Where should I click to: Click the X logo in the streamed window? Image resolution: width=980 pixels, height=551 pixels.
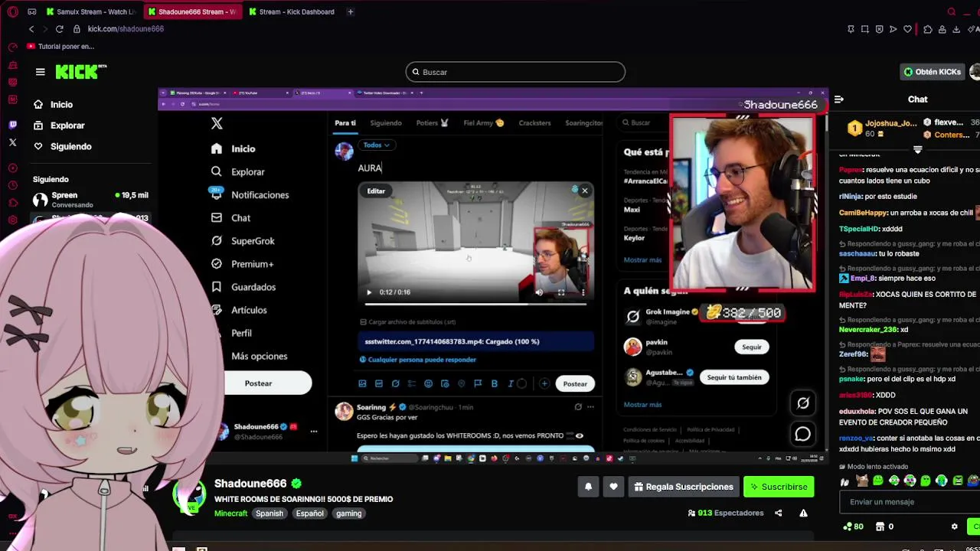pos(217,123)
